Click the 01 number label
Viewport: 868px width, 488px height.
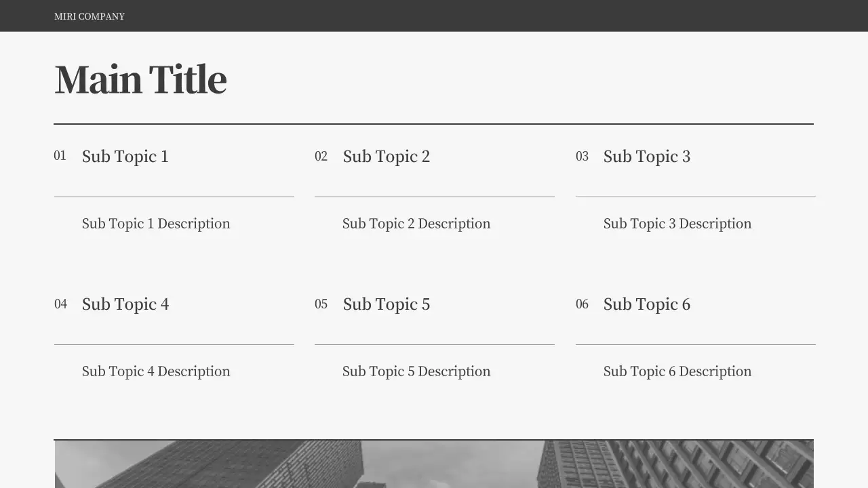60,156
